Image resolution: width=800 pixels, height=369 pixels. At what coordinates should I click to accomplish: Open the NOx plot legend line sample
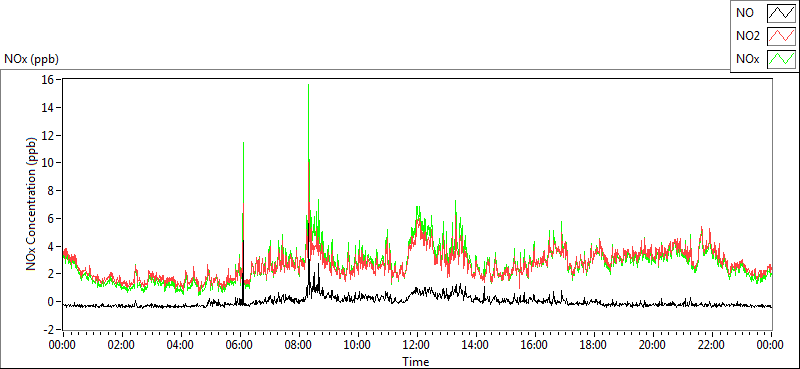point(781,59)
